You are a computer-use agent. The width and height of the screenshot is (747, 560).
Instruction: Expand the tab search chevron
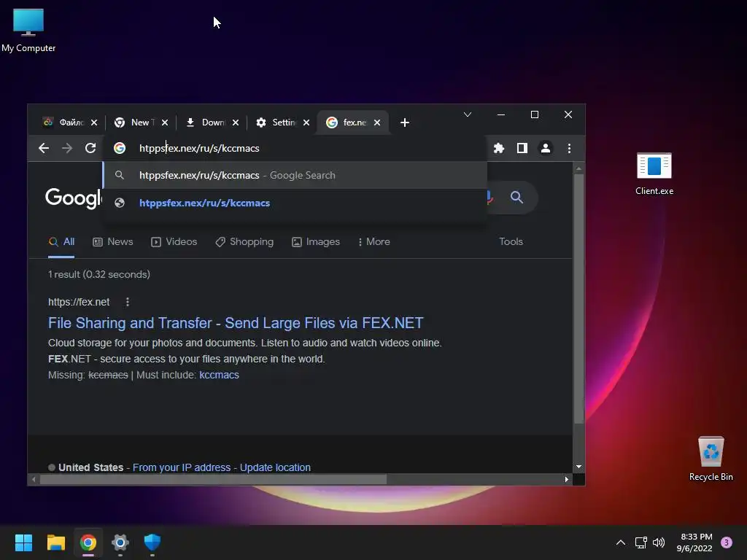click(x=468, y=114)
